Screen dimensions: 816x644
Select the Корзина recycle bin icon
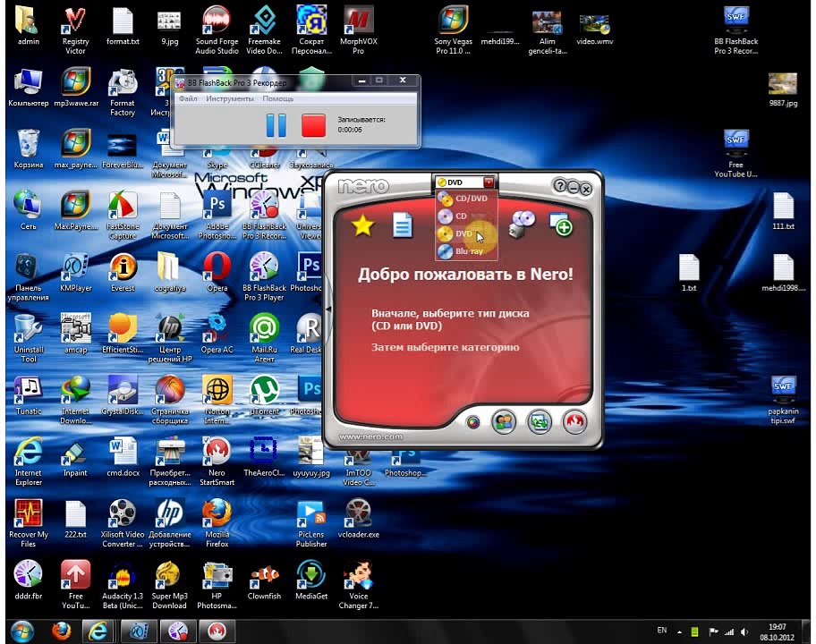point(28,148)
